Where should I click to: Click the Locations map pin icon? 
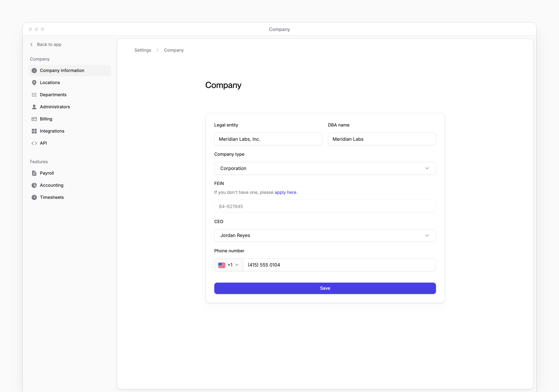[34, 83]
